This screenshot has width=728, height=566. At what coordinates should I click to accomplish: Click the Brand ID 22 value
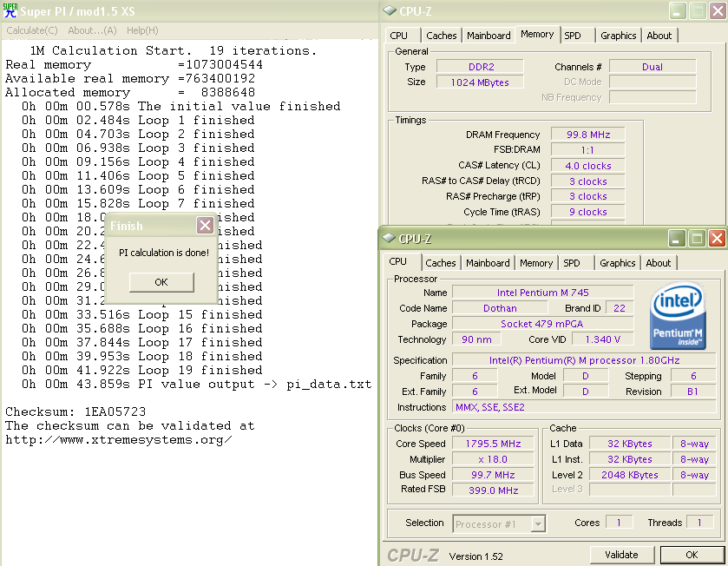click(620, 308)
